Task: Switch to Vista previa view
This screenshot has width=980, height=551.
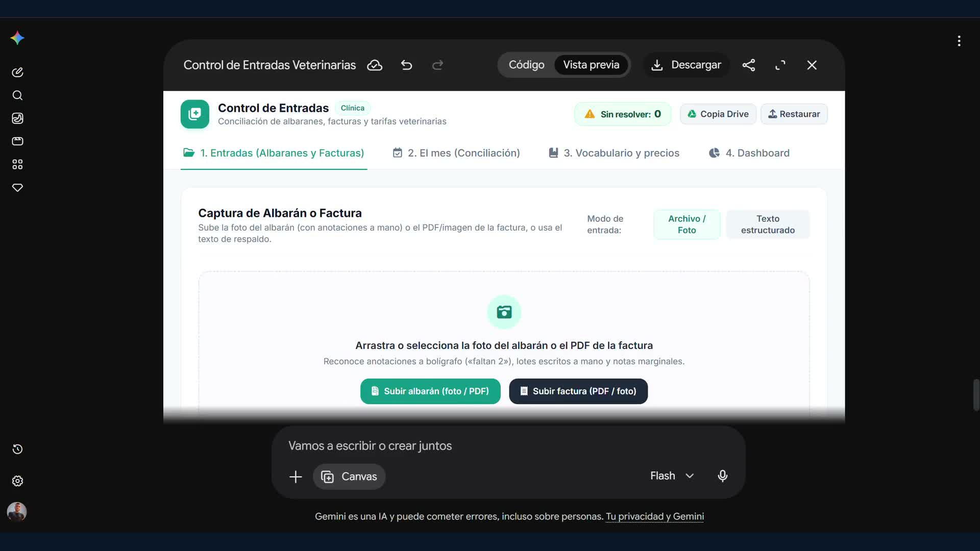Action: coord(591,65)
